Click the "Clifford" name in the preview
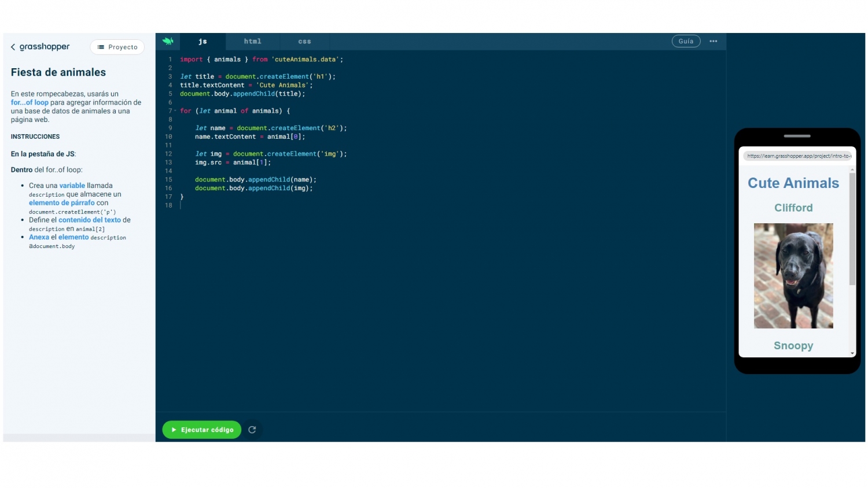Screen dimensions: 868x488 [793, 208]
